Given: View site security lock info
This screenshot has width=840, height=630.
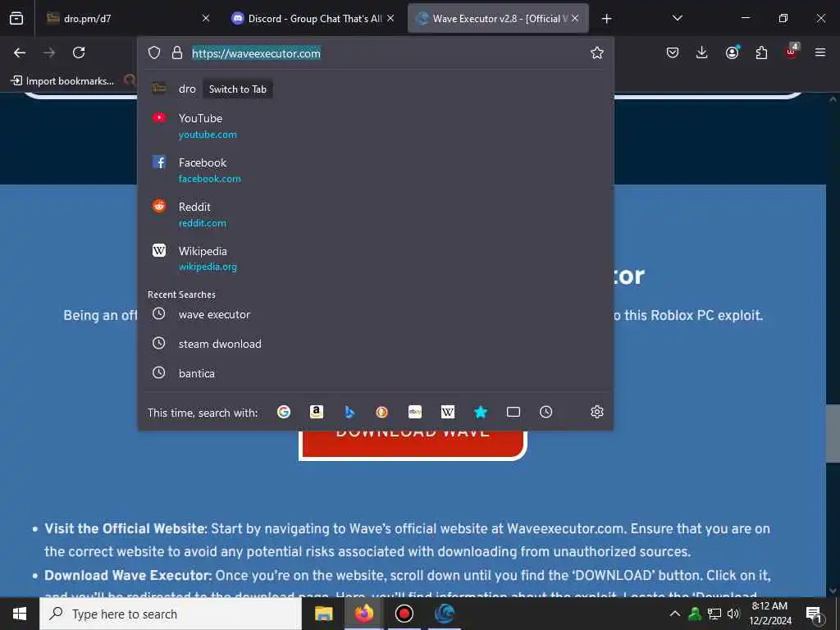Looking at the screenshot, I should (x=177, y=52).
